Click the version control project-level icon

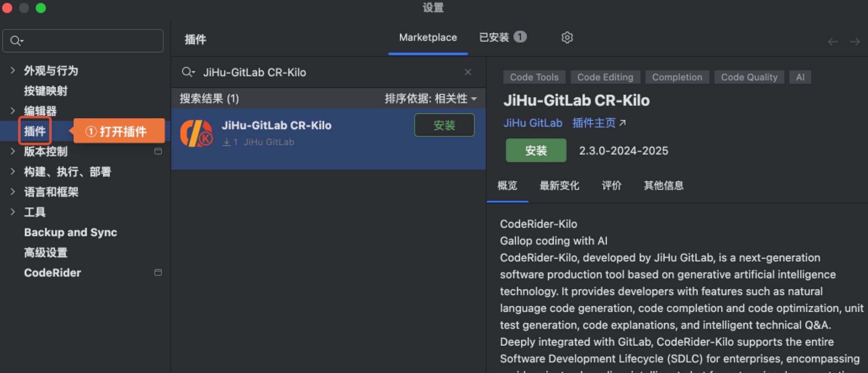(x=158, y=151)
